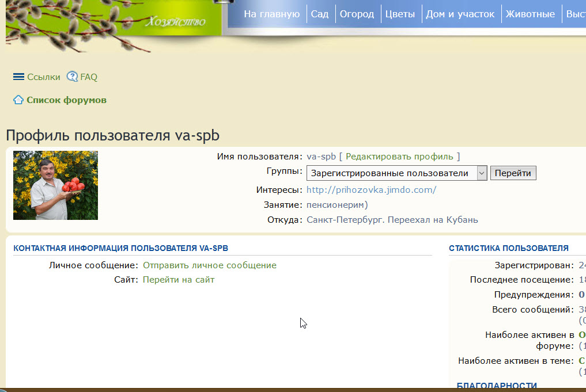The width and height of the screenshot is (586, 392).
Task: Click the FAQ question mark icon
Action: (x=72, y=77)
